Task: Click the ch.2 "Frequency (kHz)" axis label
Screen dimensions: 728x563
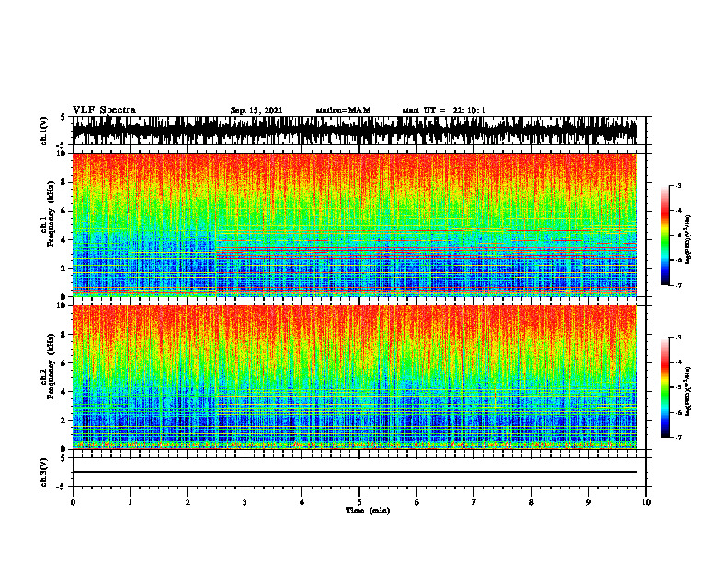Action: coord(51,366)
